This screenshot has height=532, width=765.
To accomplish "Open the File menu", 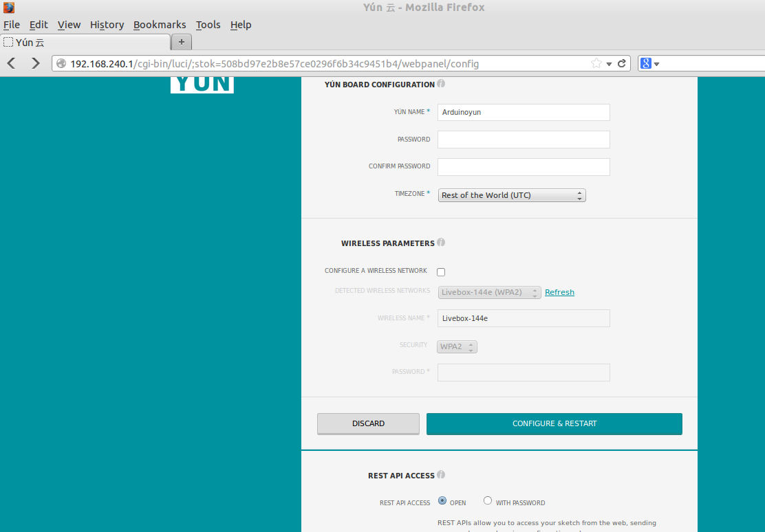I will [12, 25].
